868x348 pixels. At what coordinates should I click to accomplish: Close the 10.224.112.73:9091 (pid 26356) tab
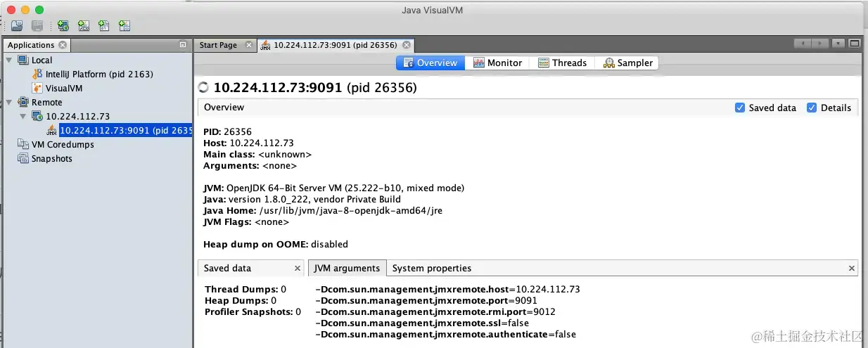click(406, 45)
